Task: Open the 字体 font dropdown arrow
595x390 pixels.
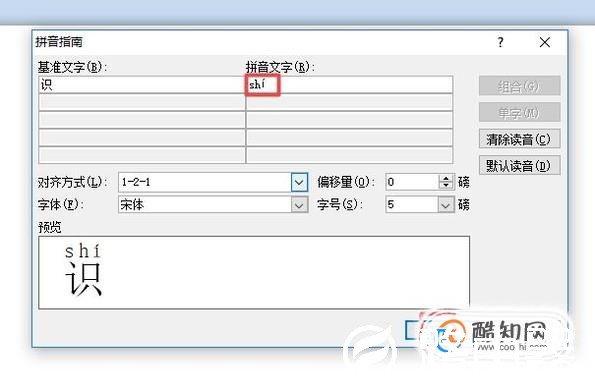Action: [299, 205]
